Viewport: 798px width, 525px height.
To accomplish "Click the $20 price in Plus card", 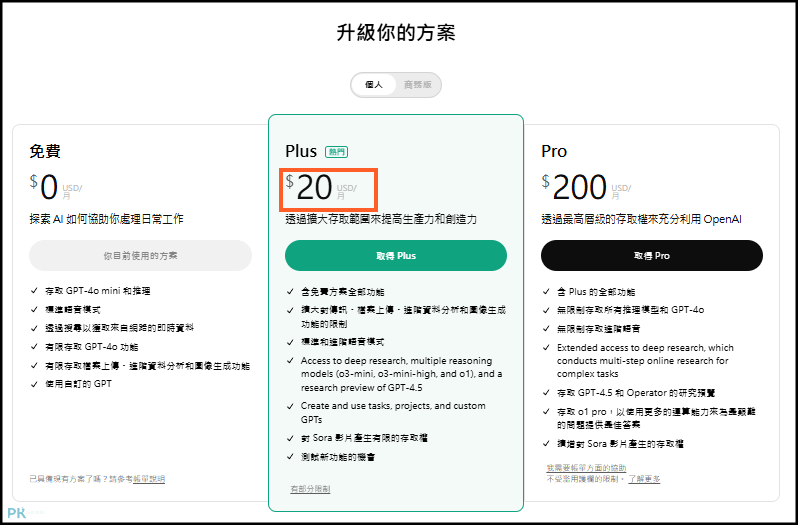I will (x=309, y=187).
